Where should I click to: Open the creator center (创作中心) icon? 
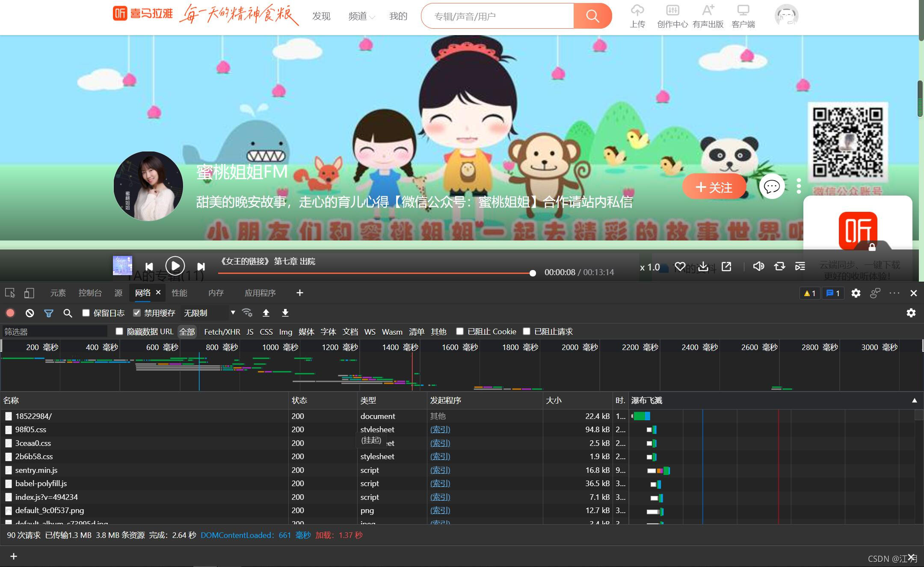click(672, 16)
